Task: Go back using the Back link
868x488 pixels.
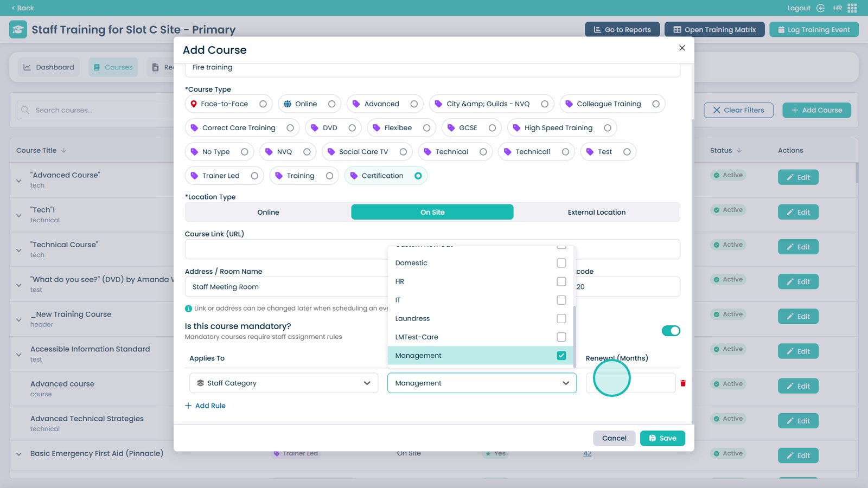Action: [x=23, y=8]
